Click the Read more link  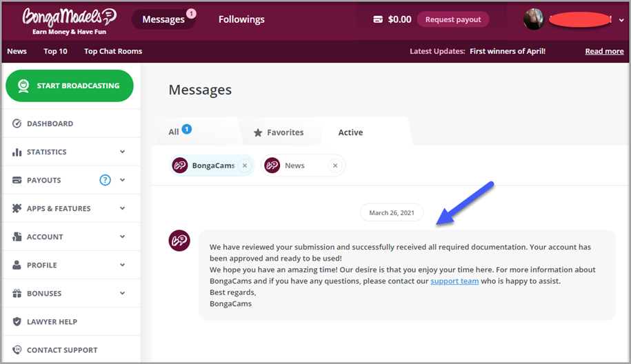pyautogui.click(x=604, y=51)
